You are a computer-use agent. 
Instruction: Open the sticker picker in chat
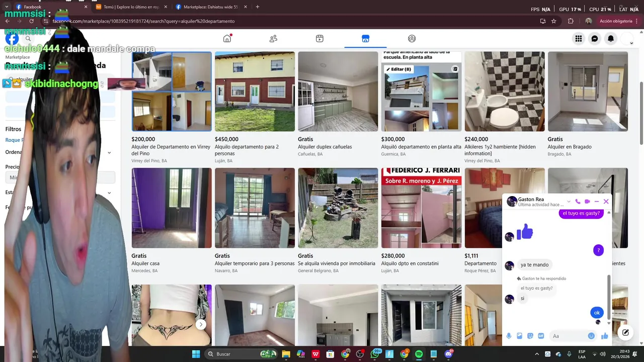(x=530, y=336)
